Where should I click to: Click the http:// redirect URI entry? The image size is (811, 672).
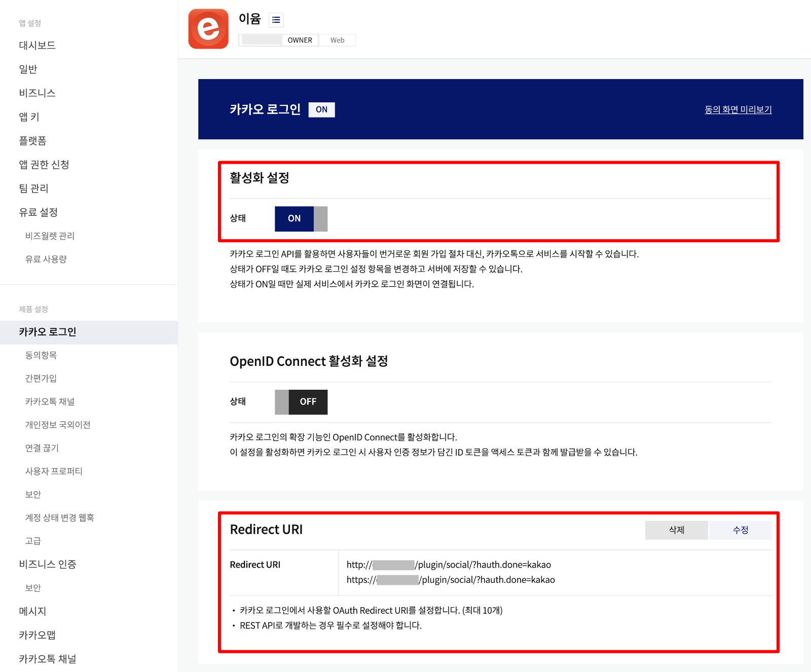coord(449,565)
